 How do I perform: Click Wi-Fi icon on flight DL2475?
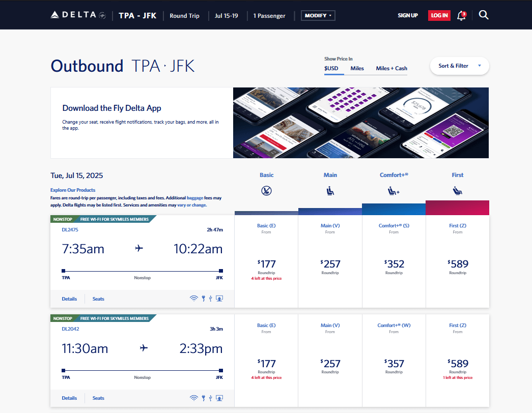click(x=193, y=299)
